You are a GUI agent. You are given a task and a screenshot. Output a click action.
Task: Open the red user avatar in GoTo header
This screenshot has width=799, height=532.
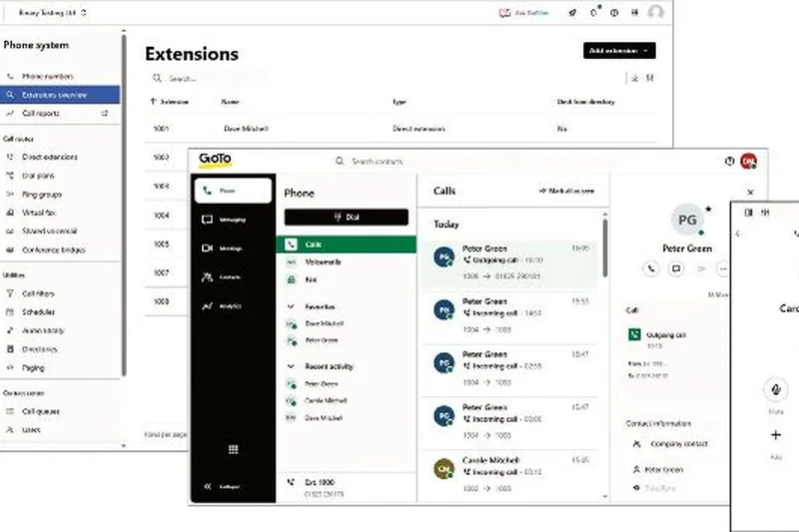click(x=748, y=161)
